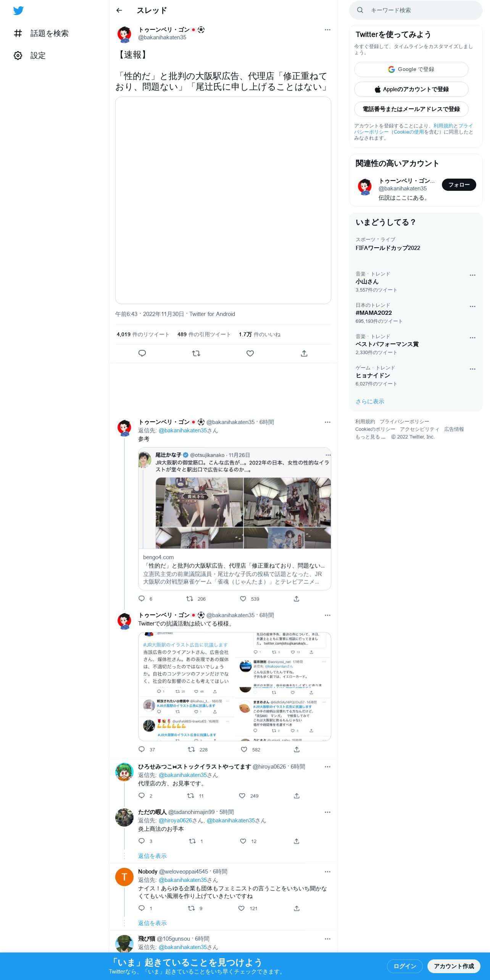Focus the キーワード検索 search field
This screenshot has width=490, height=980.
[416, 10]
